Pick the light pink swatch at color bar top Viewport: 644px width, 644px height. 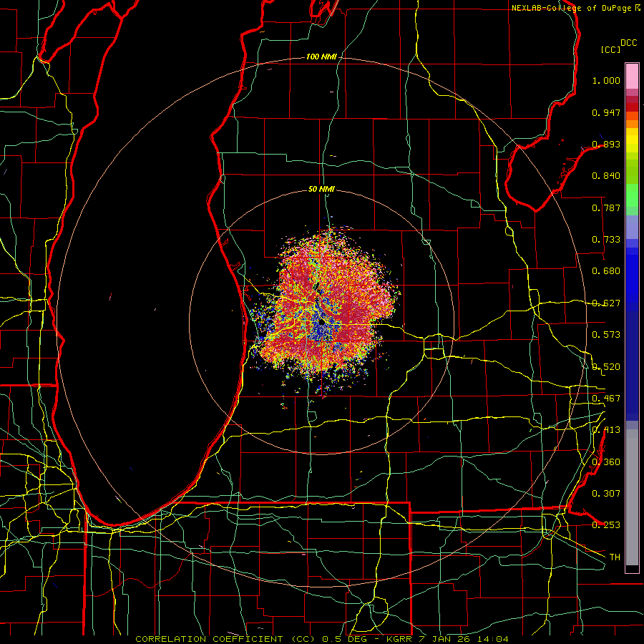click(x=632, y=76)
